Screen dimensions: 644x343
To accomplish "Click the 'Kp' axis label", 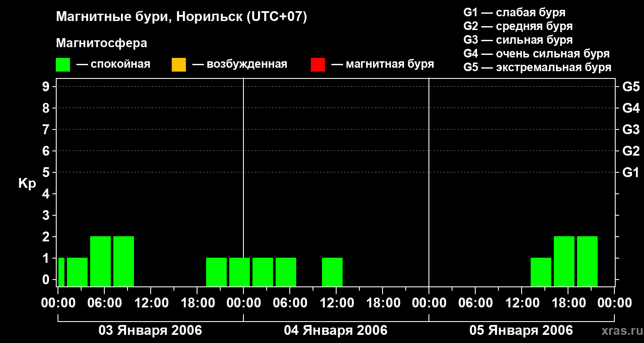I will pos(27,184).
